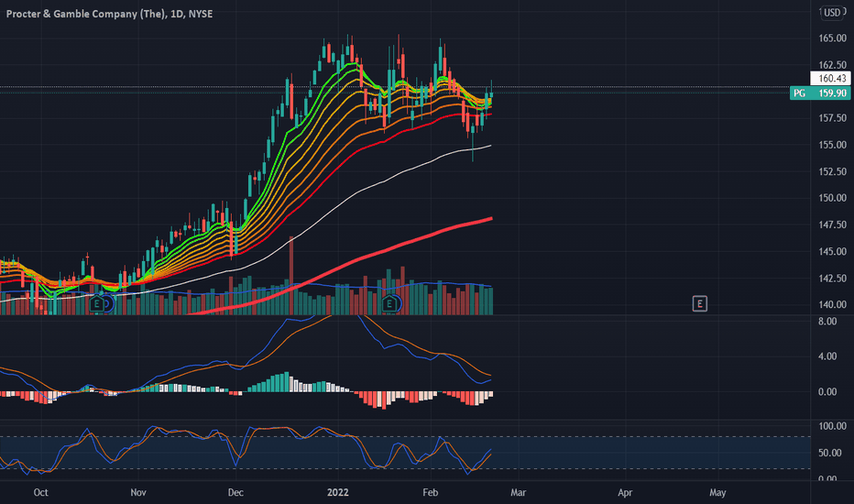The width and height of the screenshot is (854, 504).
Task: Click the 147.50 price axis label
Action: (832, 225)
